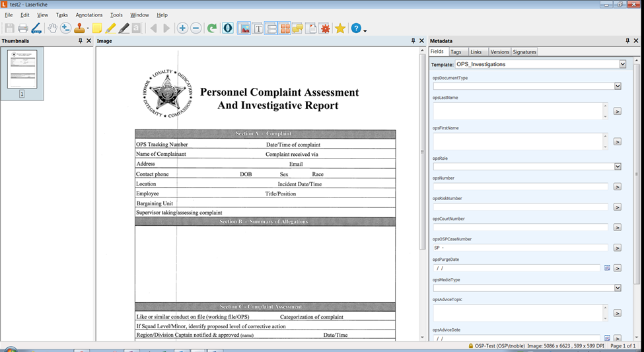The width and height of the screenshot is (644, 352).
Task: Click the Print icon in toolbar
Action: pos(23,28)
